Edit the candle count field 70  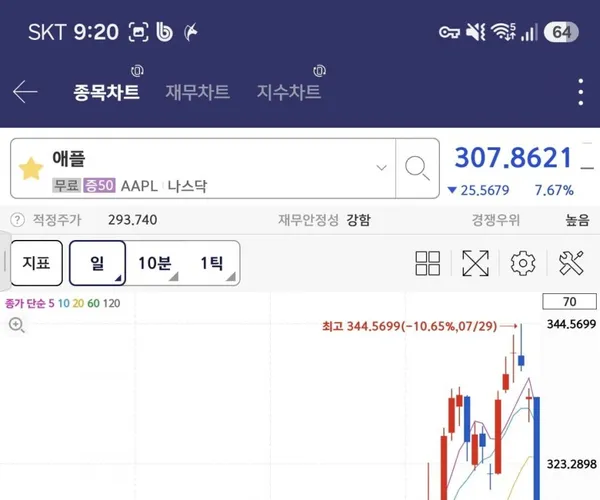pyautogui.click(x=569, y=301)
